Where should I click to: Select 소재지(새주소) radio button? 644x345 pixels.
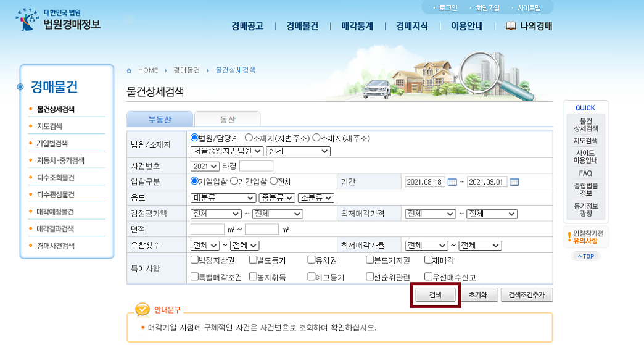click(x=316, y=138)
